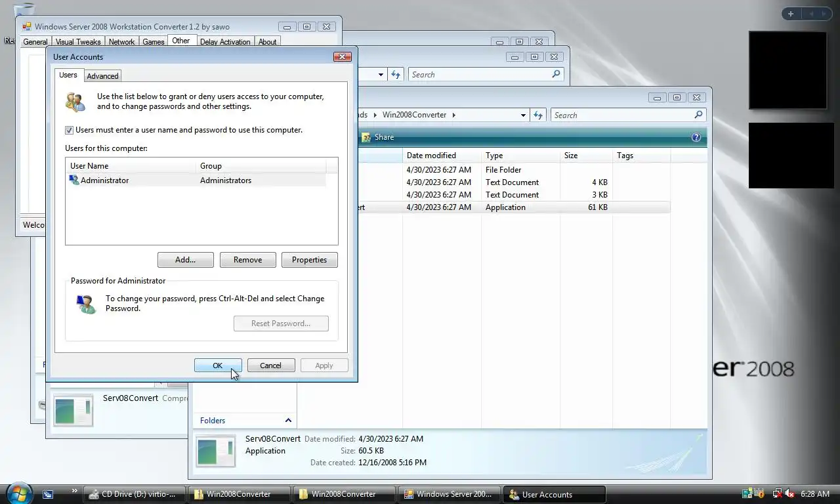This screenshot has width=840, height=504.
Task: Refresh the Win2008Converter folder address bar
Action: [x=538, y=115]
